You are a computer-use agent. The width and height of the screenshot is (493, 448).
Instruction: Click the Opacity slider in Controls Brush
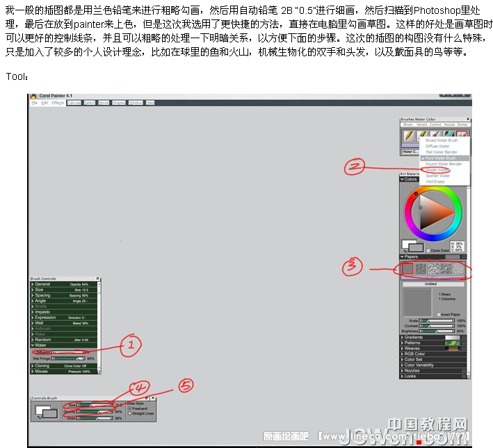click(95, 412)
